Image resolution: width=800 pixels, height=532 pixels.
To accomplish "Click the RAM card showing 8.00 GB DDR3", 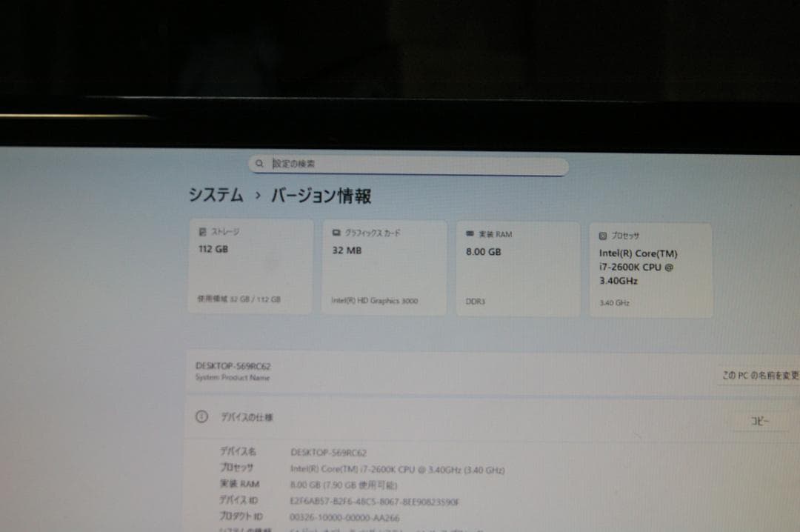I will click(x=517, y=267).
